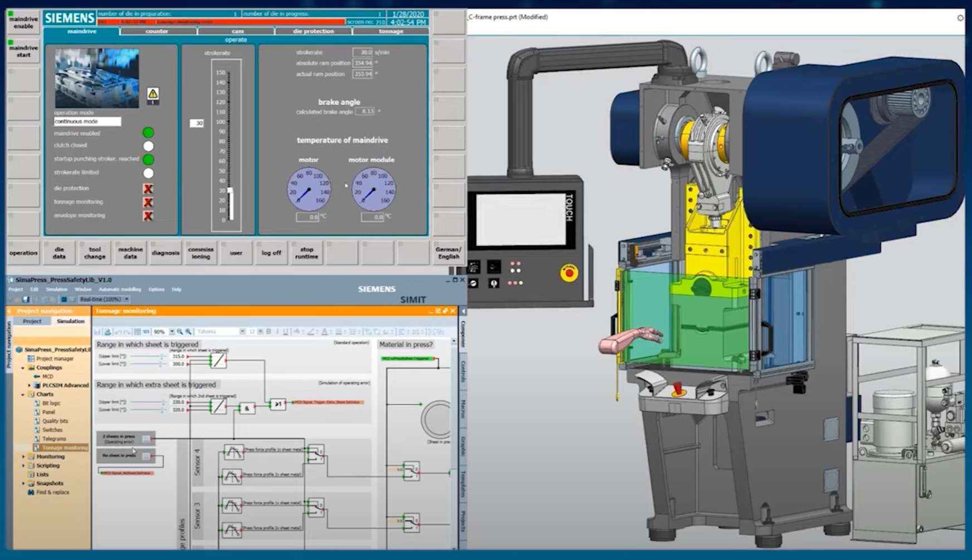Image resolution: width=972 pixels, height=560 pixels.
Task: Toggle the 'No sheet in press' switch
Action: point(146,455)
